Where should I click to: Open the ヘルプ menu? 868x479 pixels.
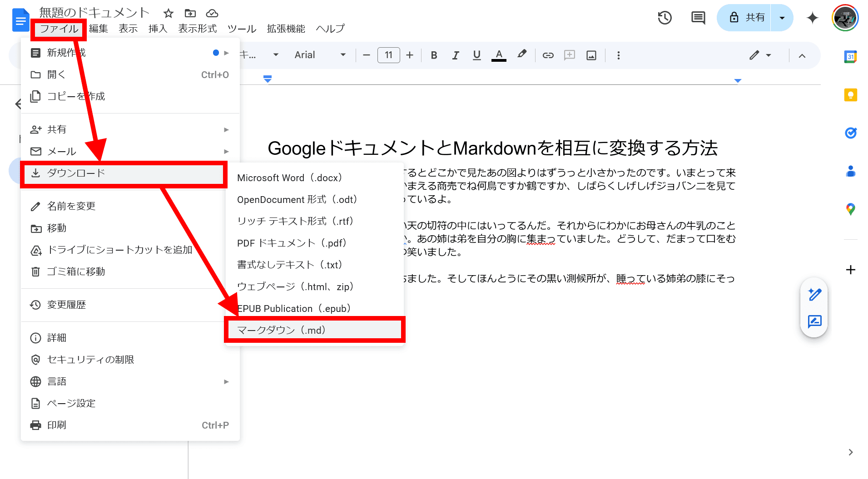tap(330, 29)
